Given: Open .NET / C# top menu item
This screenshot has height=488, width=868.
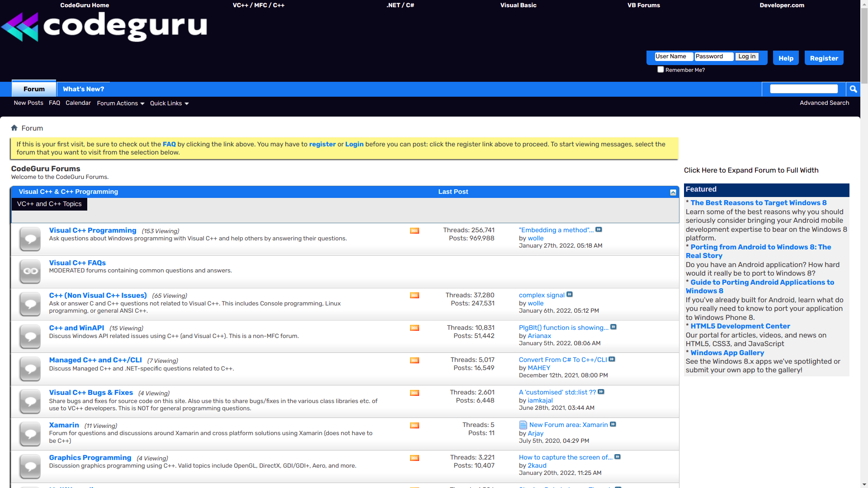Looking at the screenshot, I should click(x=401, y=5).
